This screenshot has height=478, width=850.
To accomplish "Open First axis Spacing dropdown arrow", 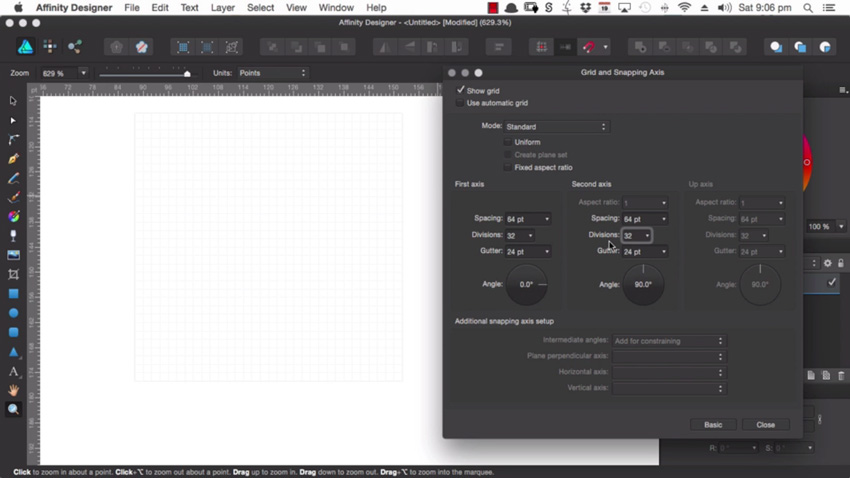I will (x=547, y=219).
